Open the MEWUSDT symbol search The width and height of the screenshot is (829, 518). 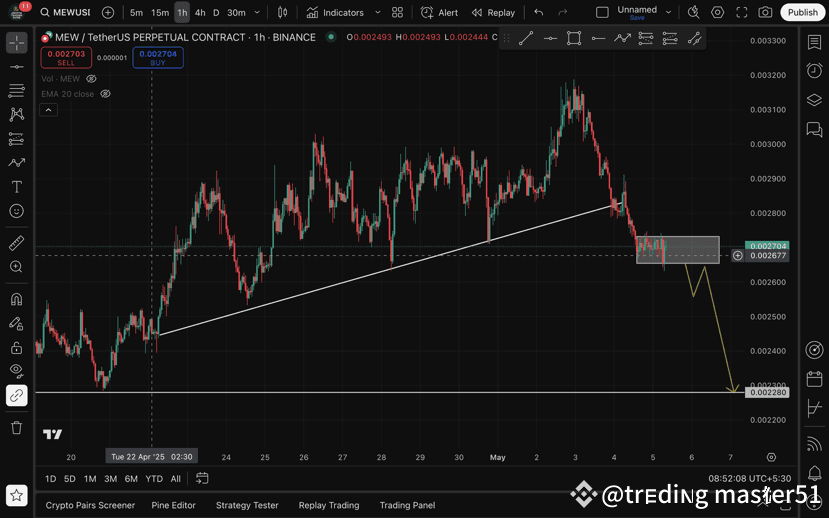66,12
